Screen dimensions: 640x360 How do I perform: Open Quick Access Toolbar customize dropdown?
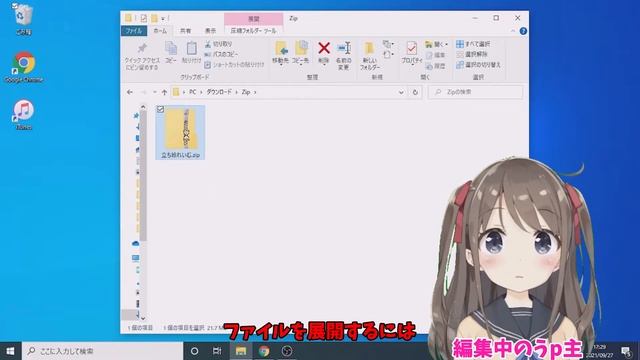(x=163, y=18)
